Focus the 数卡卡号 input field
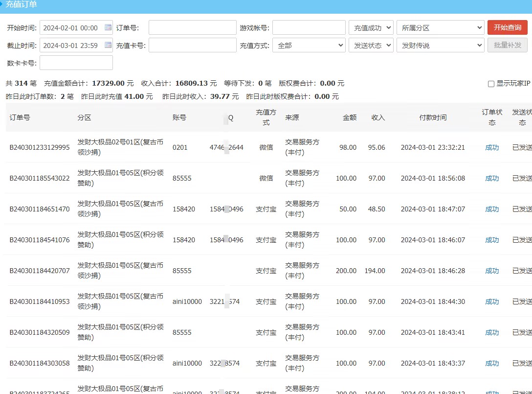Screen dimensions: 532x394 click(76, 63)
